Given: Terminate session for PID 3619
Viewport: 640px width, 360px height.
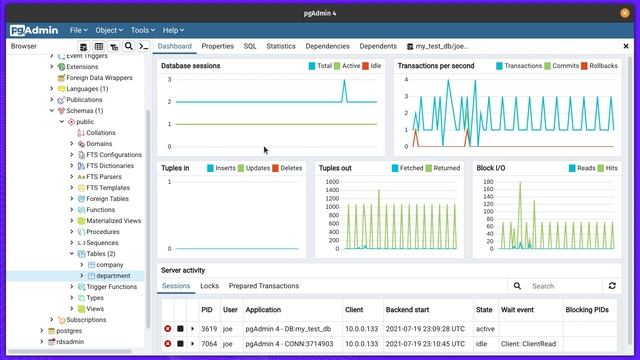Looking at the screenshot, I should (168, 329).
